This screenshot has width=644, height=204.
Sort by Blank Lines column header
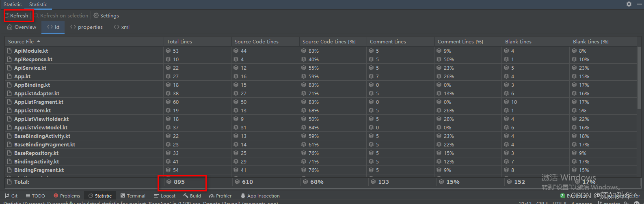tap(536, 41)
